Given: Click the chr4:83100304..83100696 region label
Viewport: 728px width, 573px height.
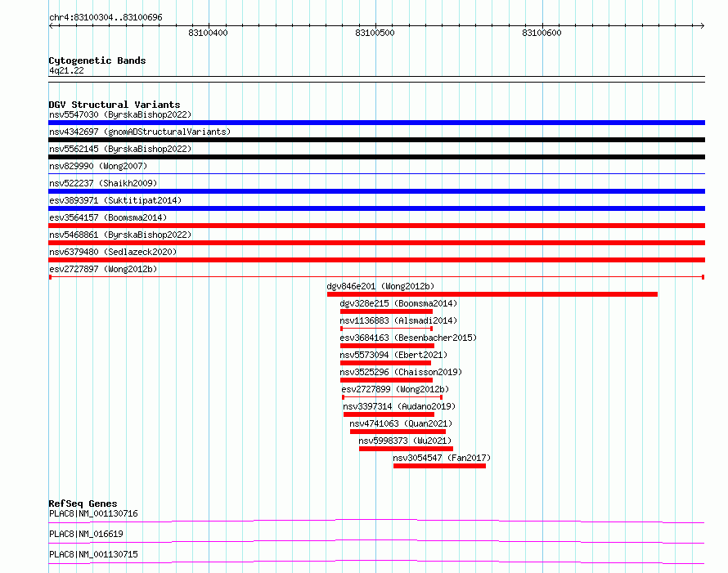Looking at the screenshot, I should (106, 18).
